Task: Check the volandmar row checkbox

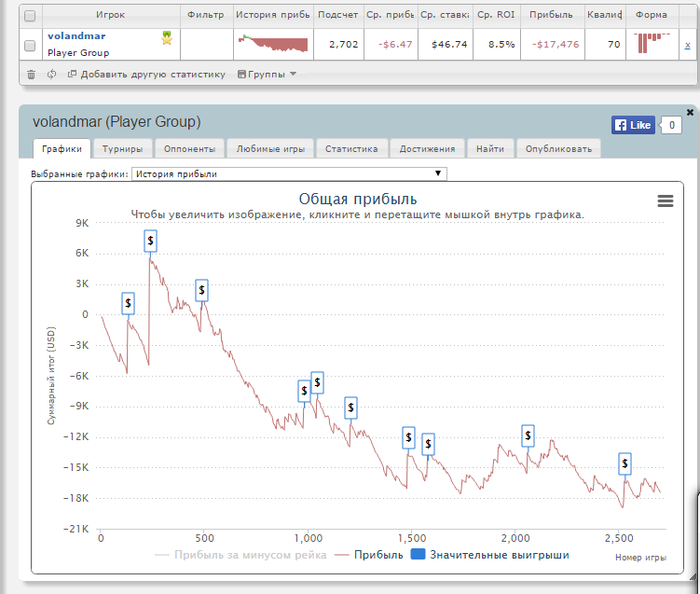Action: click(29, 45)
